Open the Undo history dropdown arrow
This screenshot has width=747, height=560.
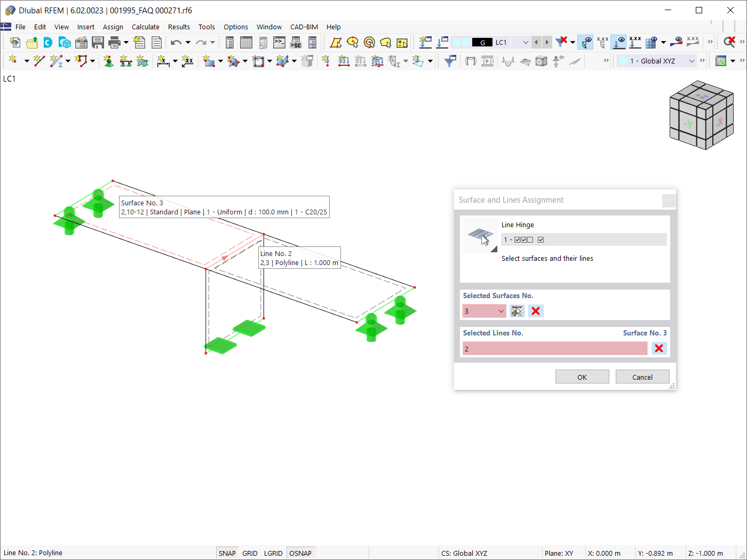point(188,43)
